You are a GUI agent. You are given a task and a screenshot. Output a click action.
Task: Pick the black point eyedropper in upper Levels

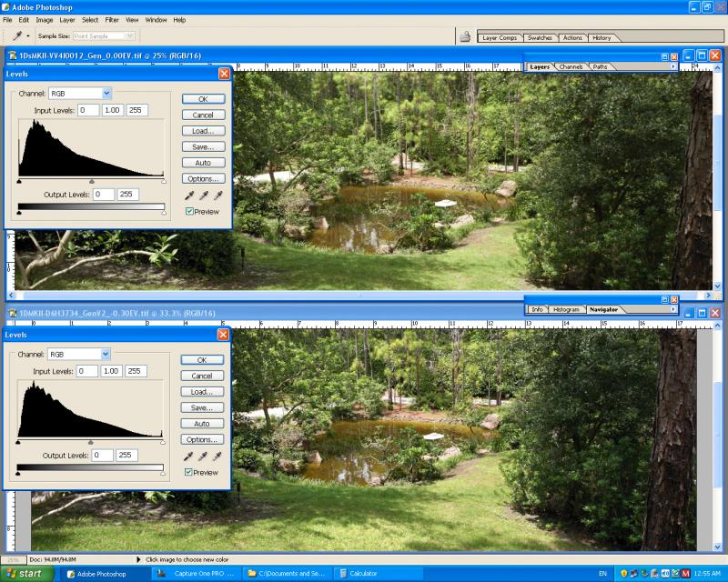pyautogui.click(x=189, y=196)
